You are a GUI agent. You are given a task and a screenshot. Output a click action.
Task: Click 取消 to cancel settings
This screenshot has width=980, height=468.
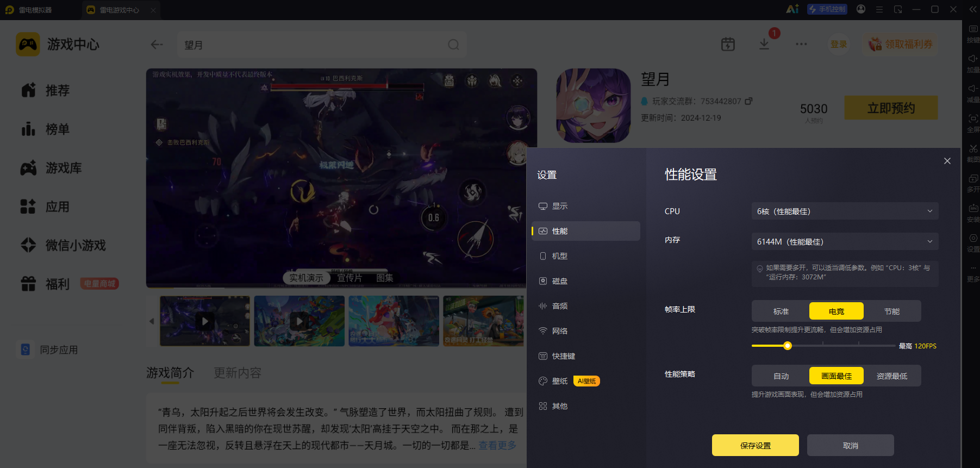[851, 445]
